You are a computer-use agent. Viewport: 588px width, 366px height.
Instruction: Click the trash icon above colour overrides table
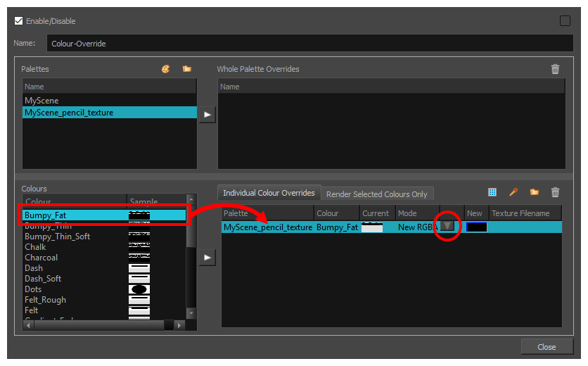556,192
